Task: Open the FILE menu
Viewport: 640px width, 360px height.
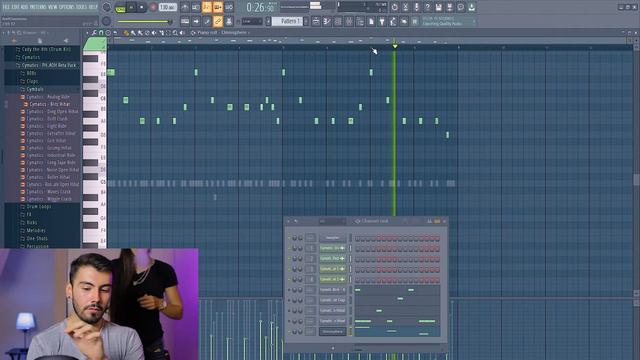Action: (6, 7)
